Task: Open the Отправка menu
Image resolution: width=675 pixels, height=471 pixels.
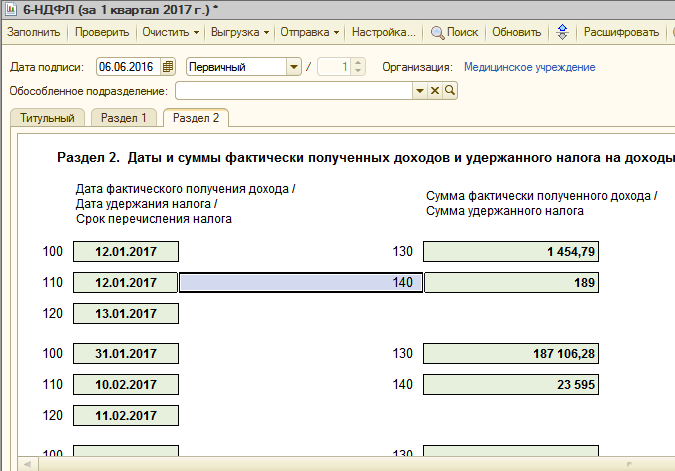Action: (309, 32)
